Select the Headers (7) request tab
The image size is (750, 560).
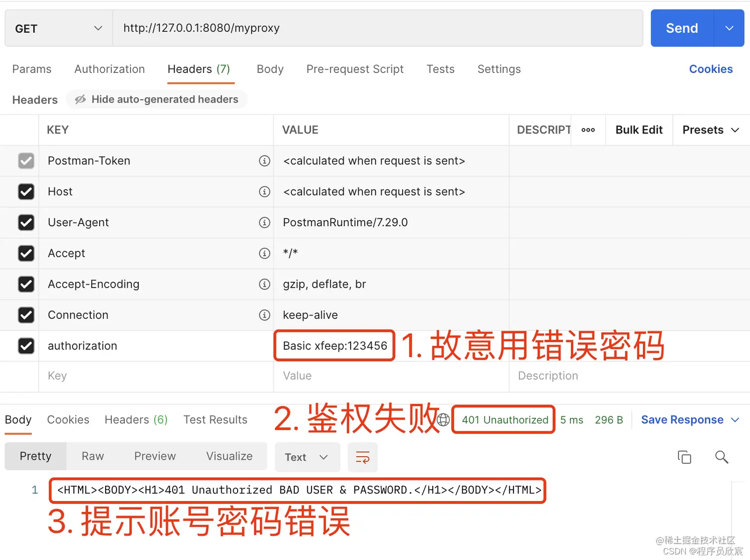tap(199, 69)
